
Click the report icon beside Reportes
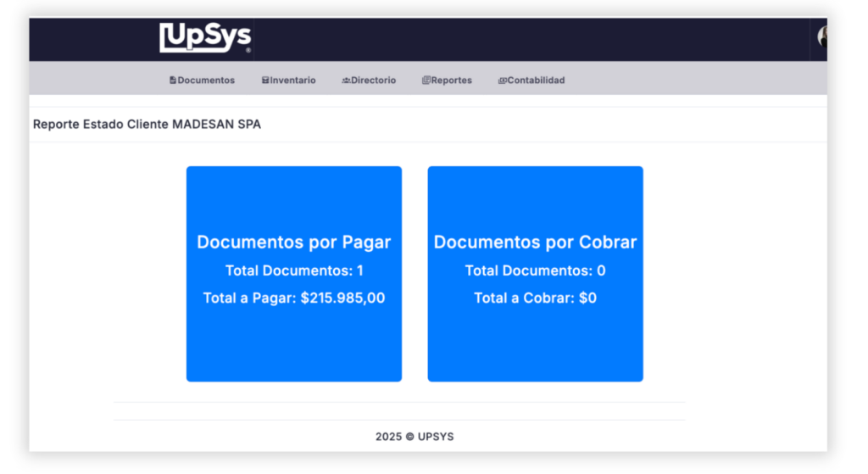(426, 81)
